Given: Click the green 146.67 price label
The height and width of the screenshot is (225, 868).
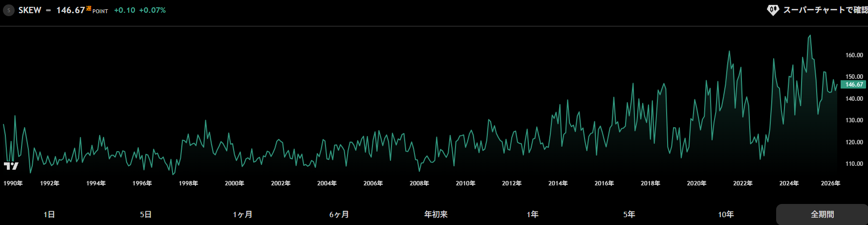Looking at the screenshot, I should tap(853, 85).
